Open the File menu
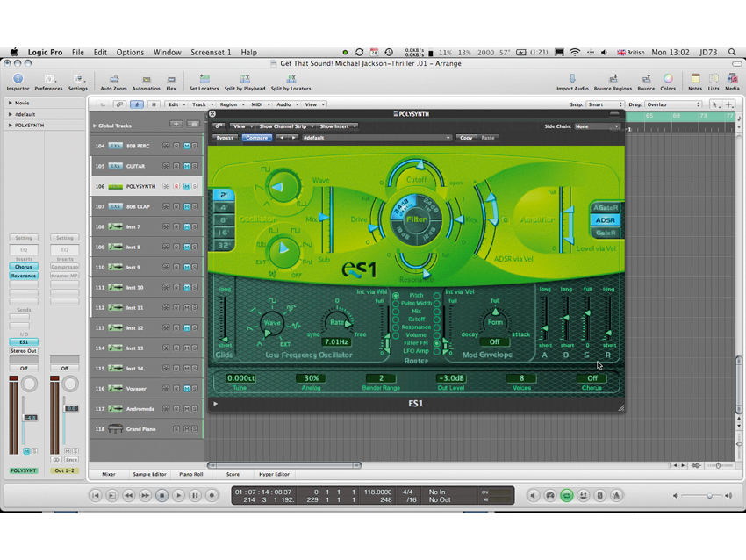Image resolution: width=746 pixels, height=560 pixels. [78, 53]
